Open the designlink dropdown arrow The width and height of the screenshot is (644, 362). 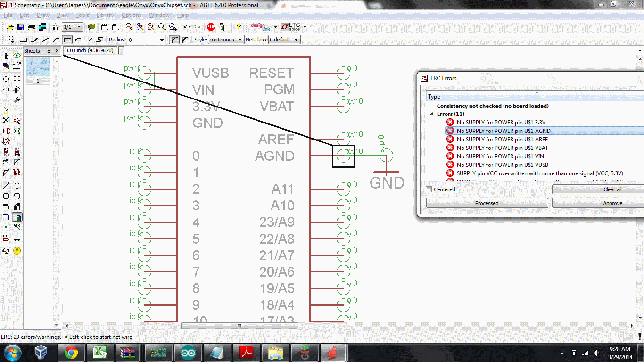click(x=275, y=27)
